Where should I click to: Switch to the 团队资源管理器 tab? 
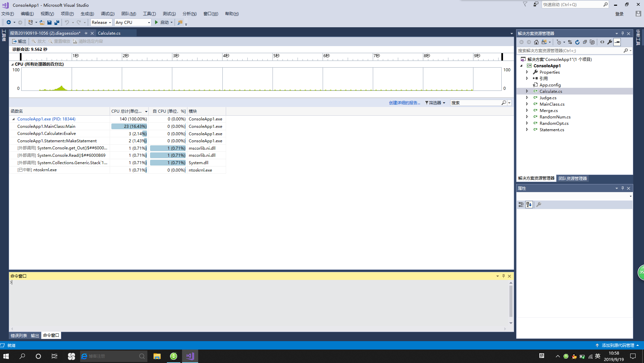tap(572, 178)
